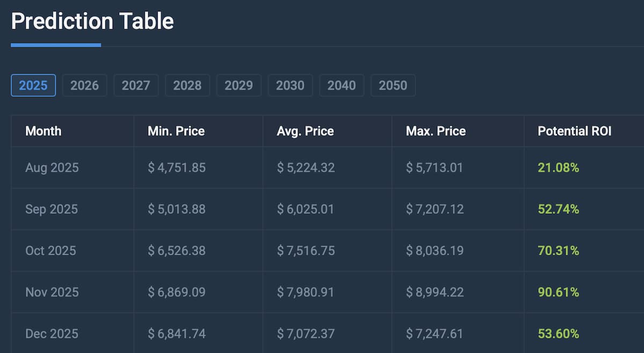
Task: Select the 2050 tab
Action: [393, 85]
